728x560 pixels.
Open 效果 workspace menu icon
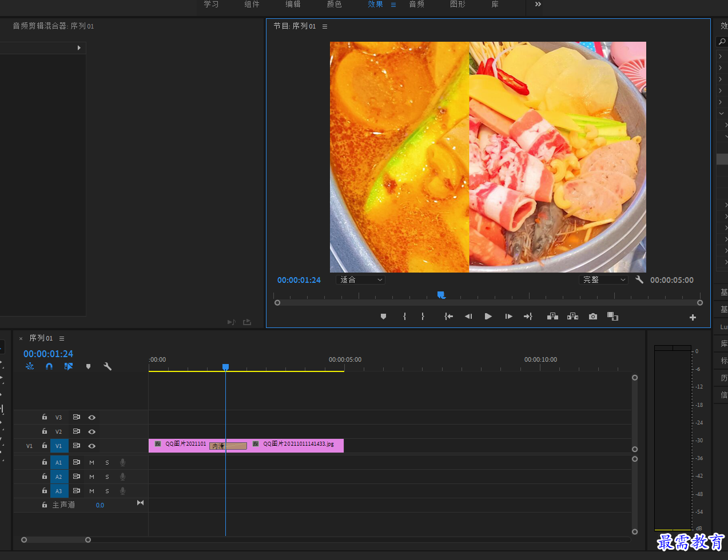tap(393, 5)
